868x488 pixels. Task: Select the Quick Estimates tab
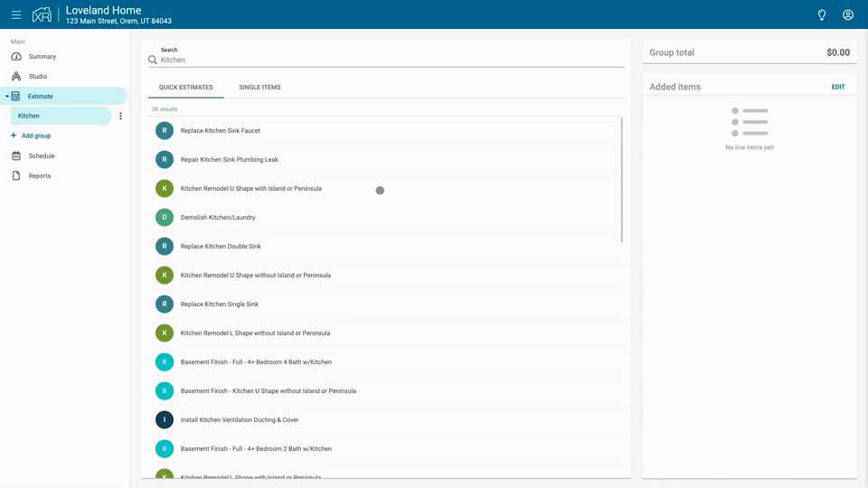tap(185, 88)
